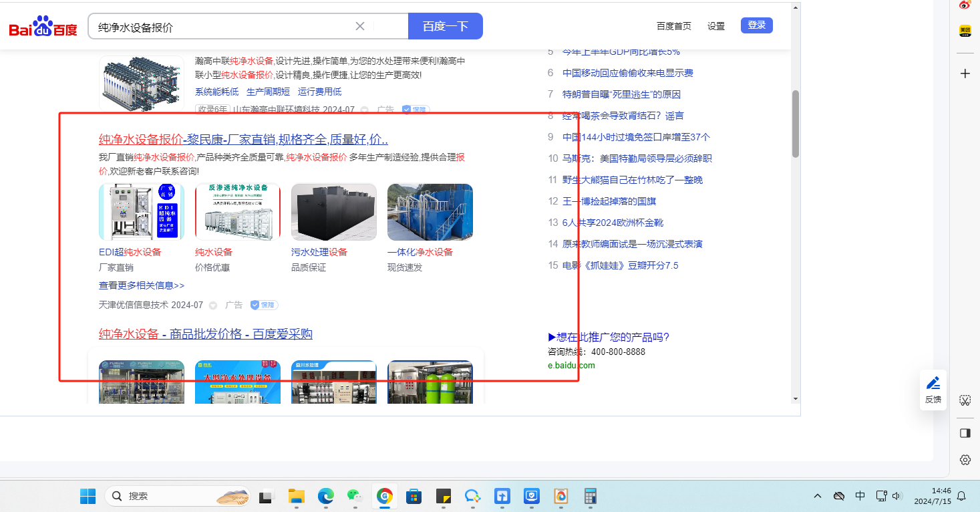Toggle the sidebar layout panel icon

coord(965,433)
